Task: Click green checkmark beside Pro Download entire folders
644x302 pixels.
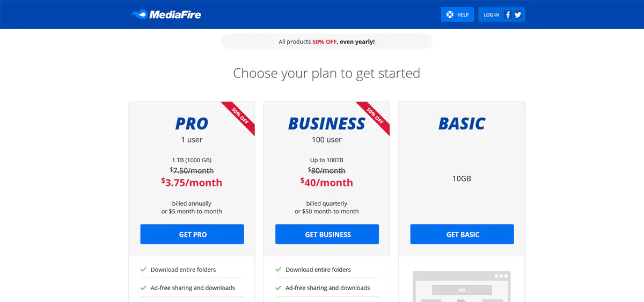Action: click(x=143, y=270)
